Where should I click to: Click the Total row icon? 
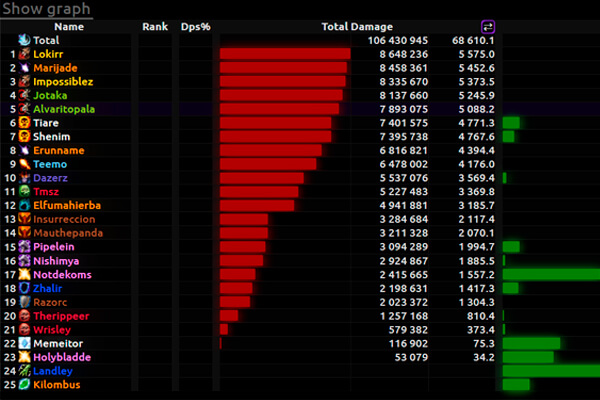pos(24,40)
